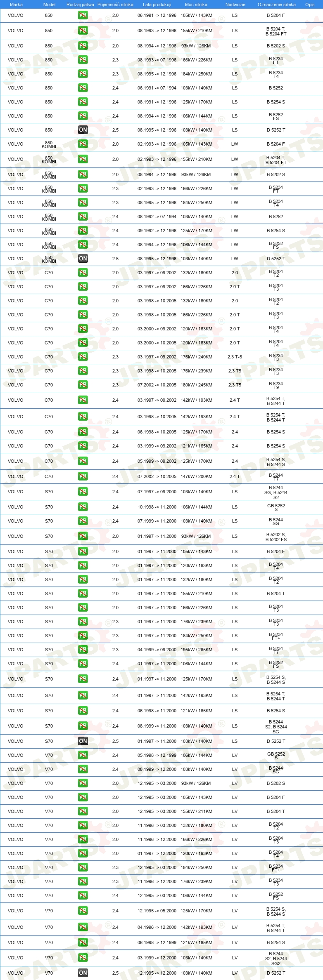This screenshot has width=323, height=980.
Task: Click the Lata produkcji column header
Action: [x=157, y=5]
